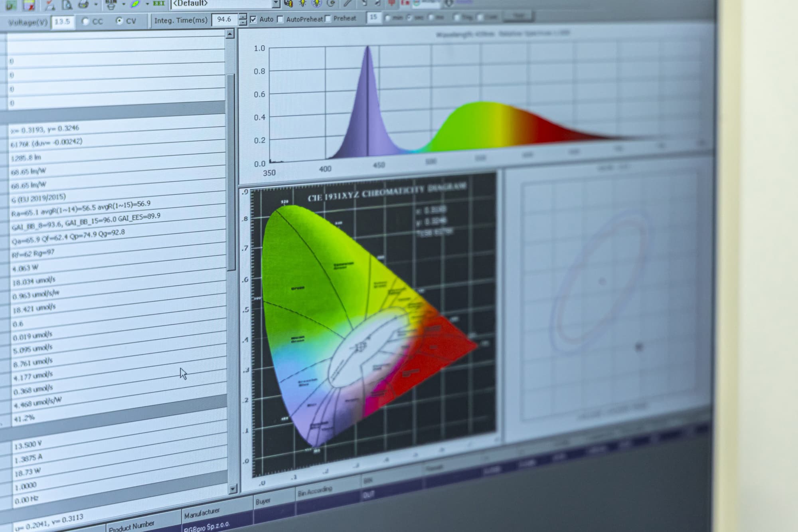Click the circled lightbulb icon
This screenshot has height=532, width=798.
click(317, 4)
